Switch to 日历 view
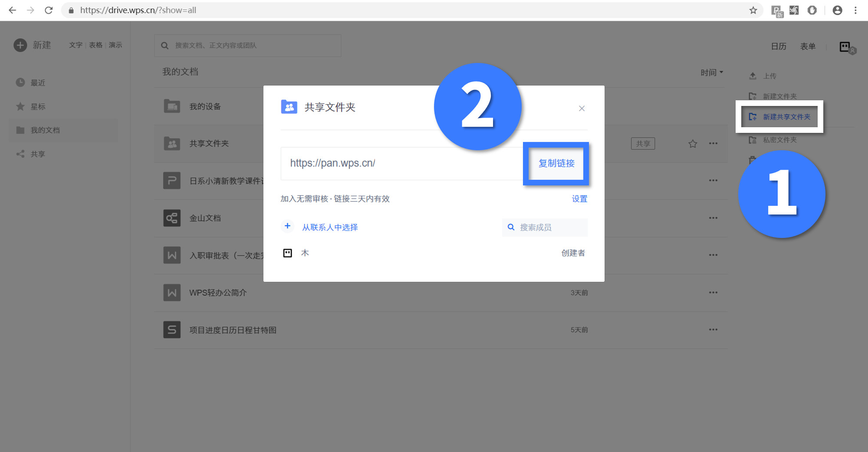This screenshot has width=868, height=452. 778,46
